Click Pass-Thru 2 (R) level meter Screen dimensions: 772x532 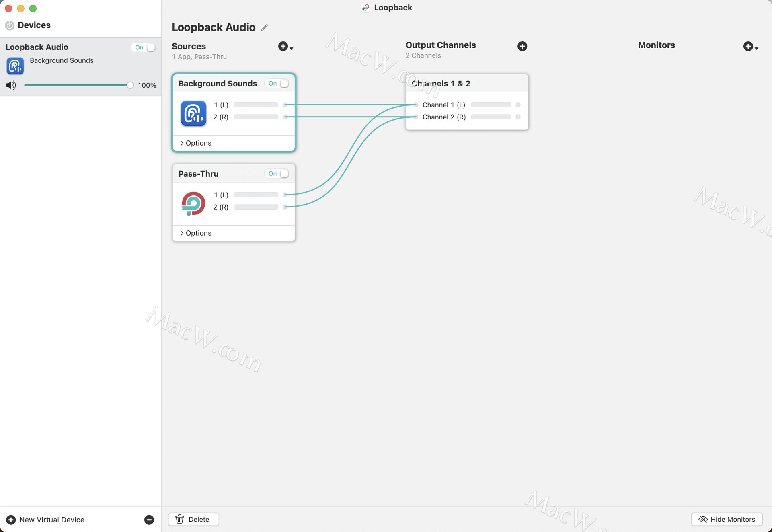[x=256, y=207]
